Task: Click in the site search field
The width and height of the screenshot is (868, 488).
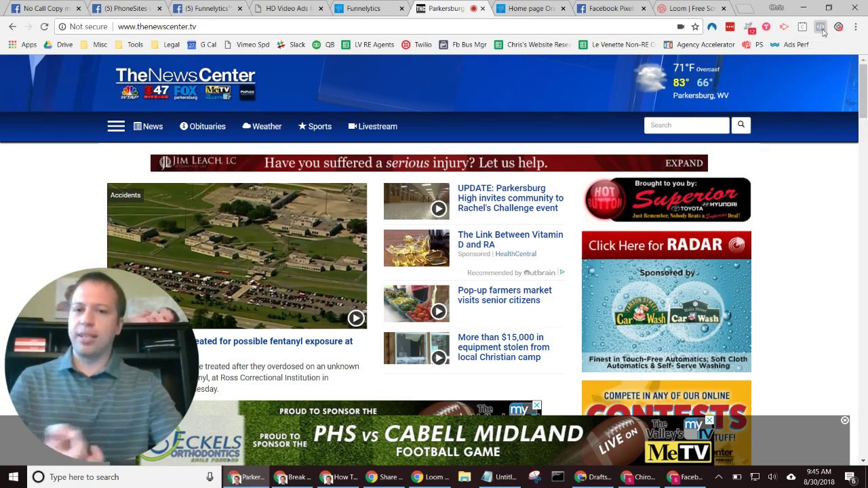Action: tap(686, 125)
